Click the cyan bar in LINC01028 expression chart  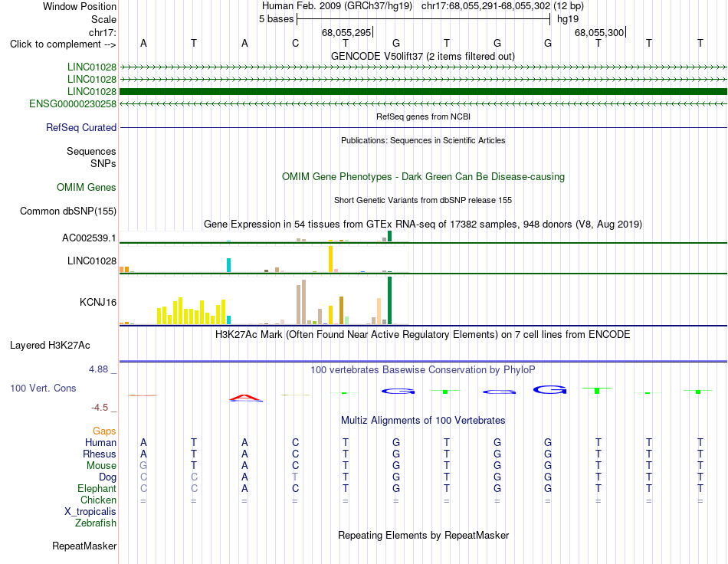point(228,265)
